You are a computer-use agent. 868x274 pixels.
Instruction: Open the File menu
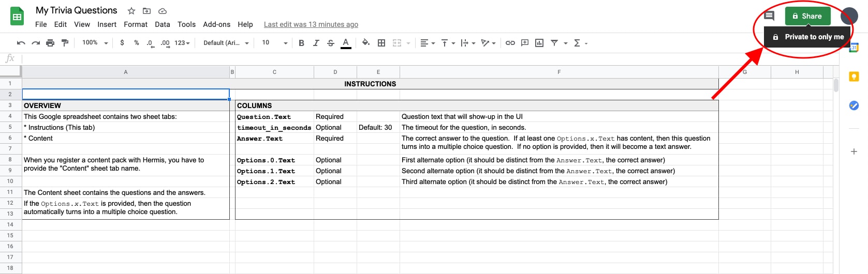[x=41, y=24]
